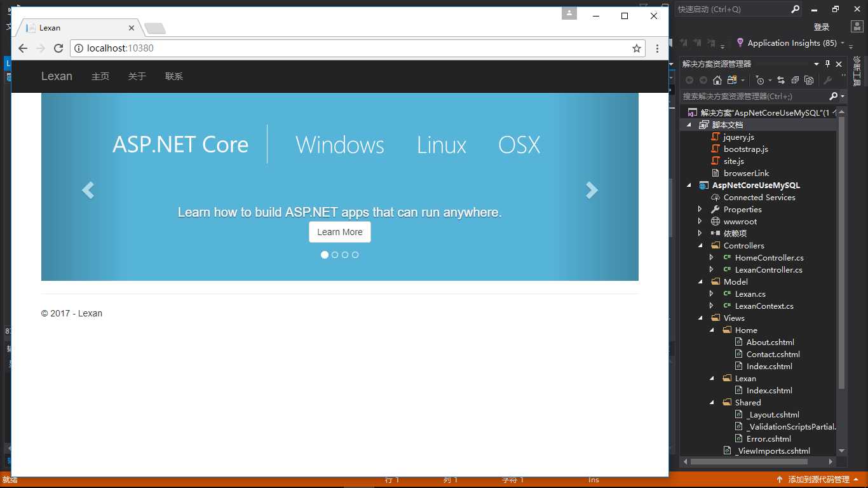Viewport: 868px width, 488px height.
Task: Expand the Properties node
Action: click(700, 210)
